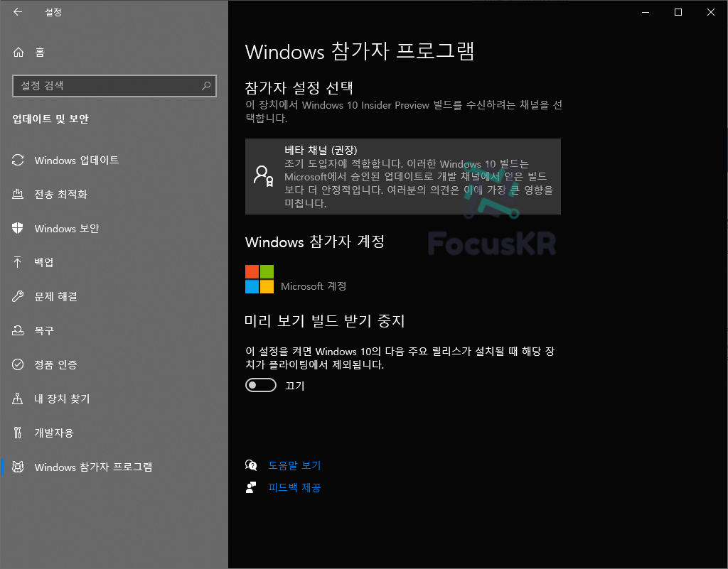Click the magnifier icon in search box

pos(206,86)
